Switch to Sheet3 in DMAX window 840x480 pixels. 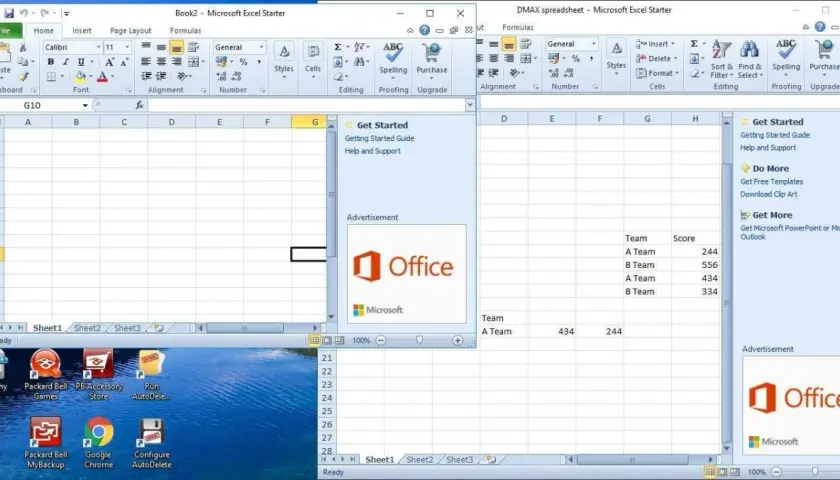point(460,460)
